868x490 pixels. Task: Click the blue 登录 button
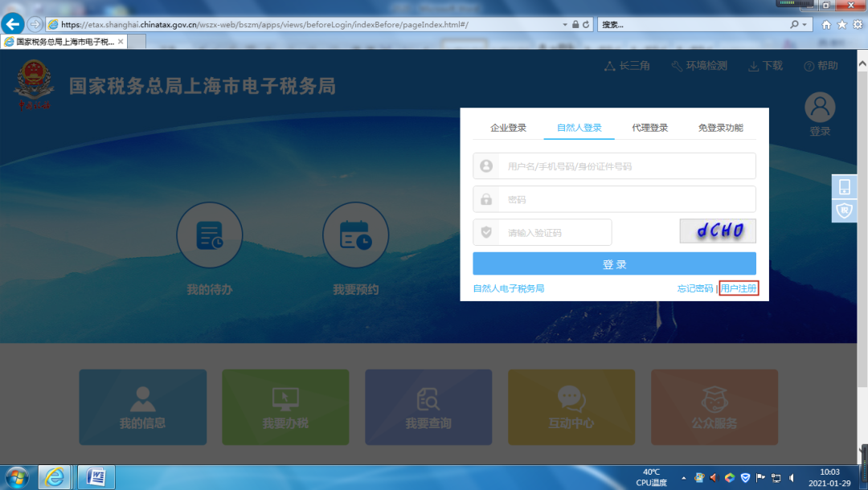[614, 263]
